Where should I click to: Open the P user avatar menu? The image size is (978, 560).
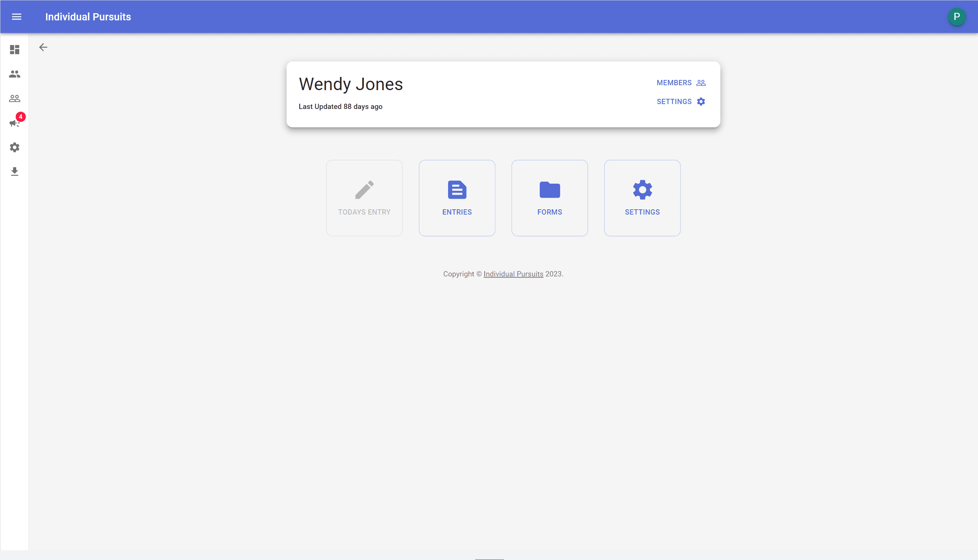pyautogui.click(x=957, y=17)
